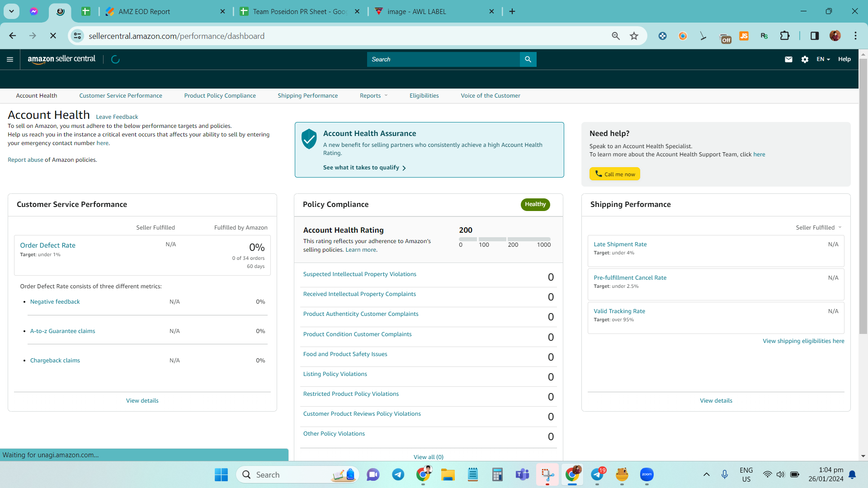Screen dimensions: 868x488
Task: Launch Zoom from the taskbar
Action: [x=647, y=474]
